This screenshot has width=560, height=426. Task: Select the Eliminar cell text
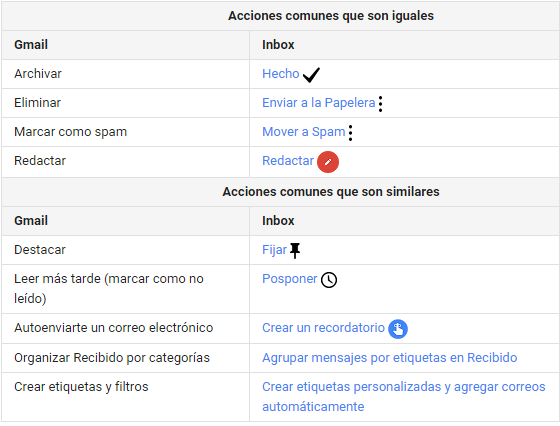click(x=38, y=103)
